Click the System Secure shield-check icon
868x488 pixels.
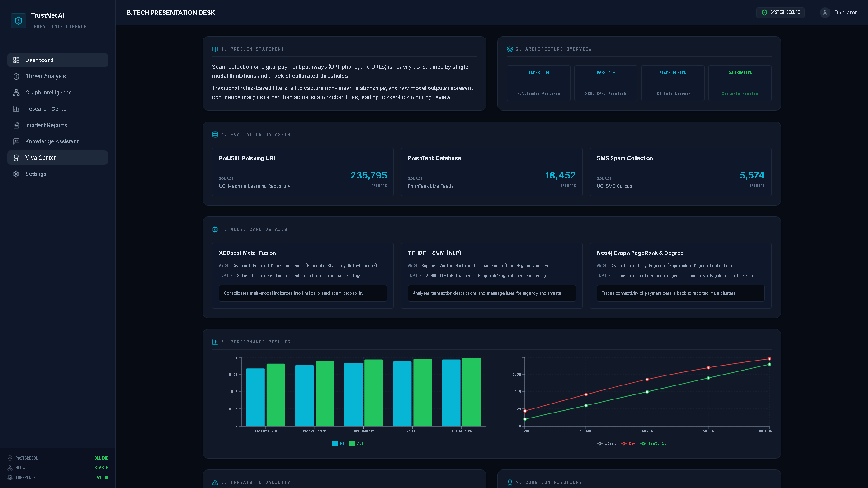[x=764, y=13]
